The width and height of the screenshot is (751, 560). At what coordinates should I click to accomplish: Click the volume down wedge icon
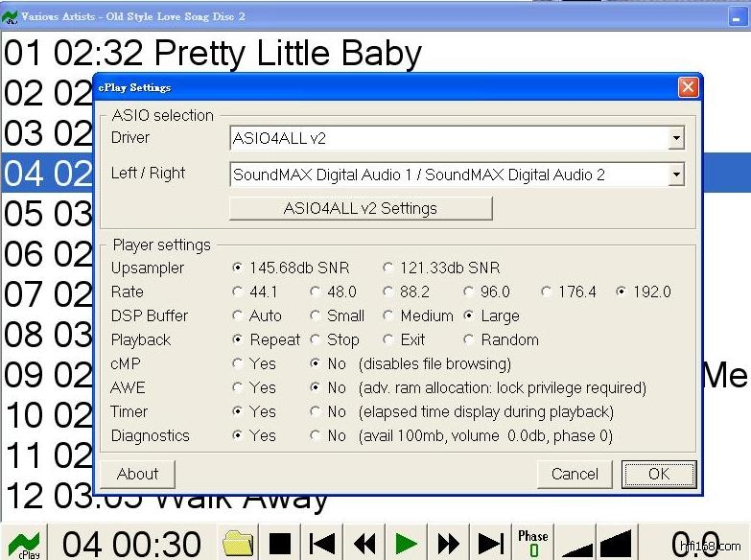pos(576,544)
